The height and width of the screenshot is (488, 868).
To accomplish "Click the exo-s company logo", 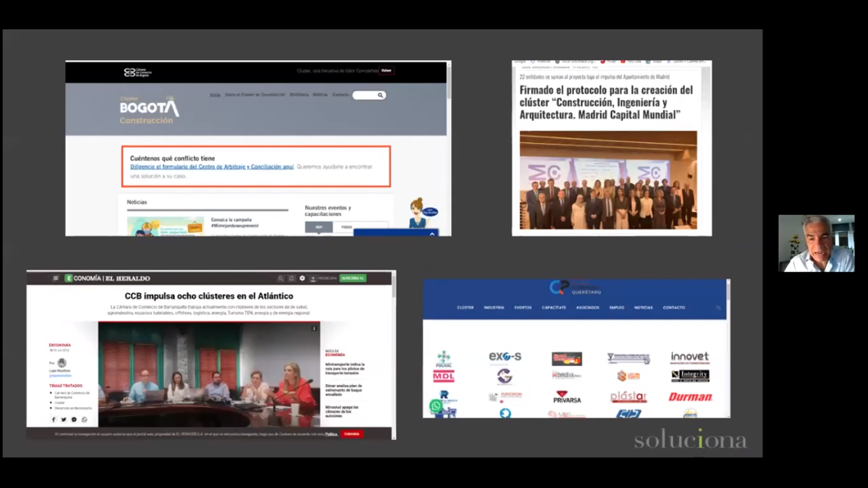I will [505, 357].
